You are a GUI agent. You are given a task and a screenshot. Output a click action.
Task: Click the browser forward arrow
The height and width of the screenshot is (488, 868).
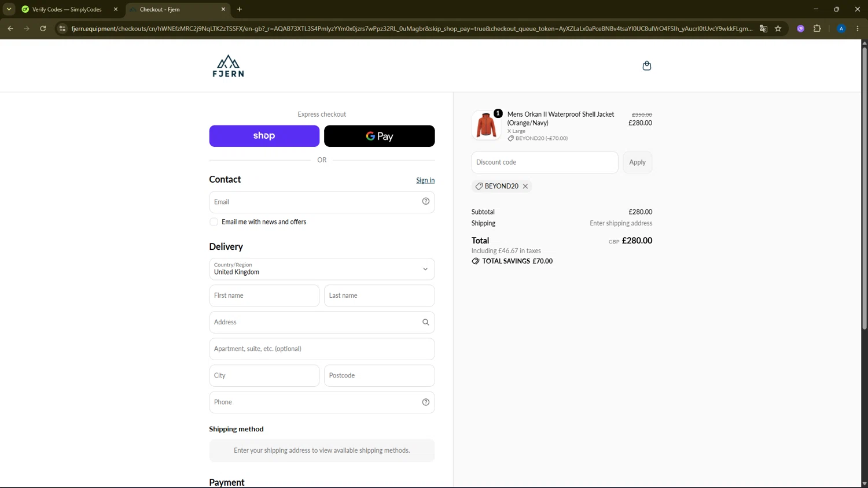tap(27, 28)
